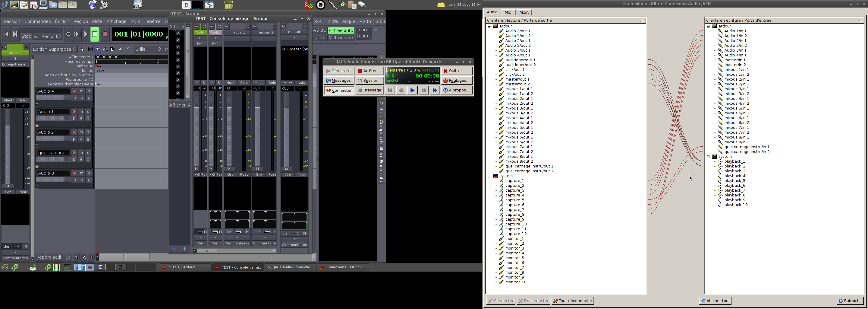Select the time-stretch tool in editor

coord(112,49)
